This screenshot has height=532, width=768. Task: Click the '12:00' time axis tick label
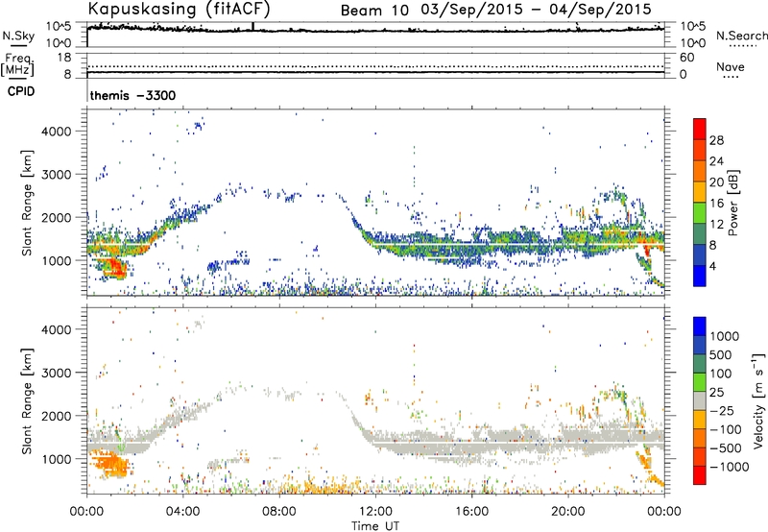tap(375, 512)
